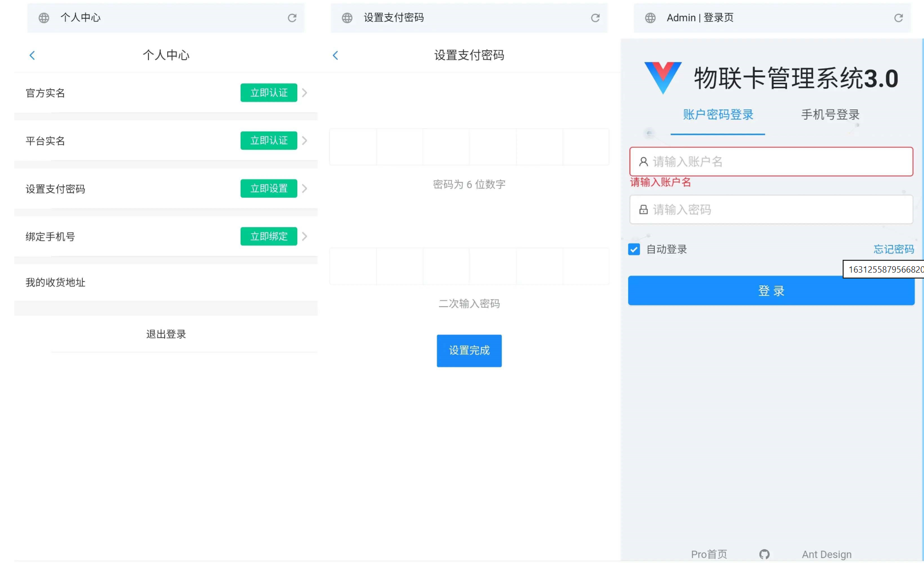Click back arrow on 个人中心 page
Viewport: 924px width, 563px height.
(x=32, y=55)
